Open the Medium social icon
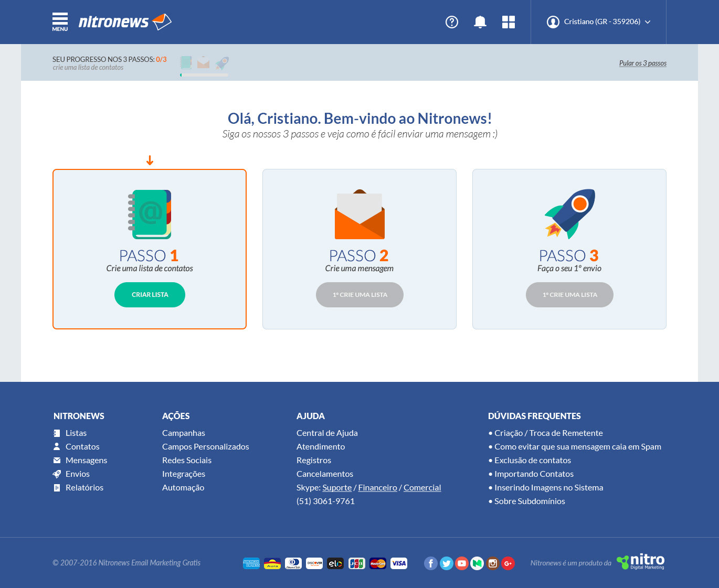Viewport: 719px width, 588px height. click(477, 563)
